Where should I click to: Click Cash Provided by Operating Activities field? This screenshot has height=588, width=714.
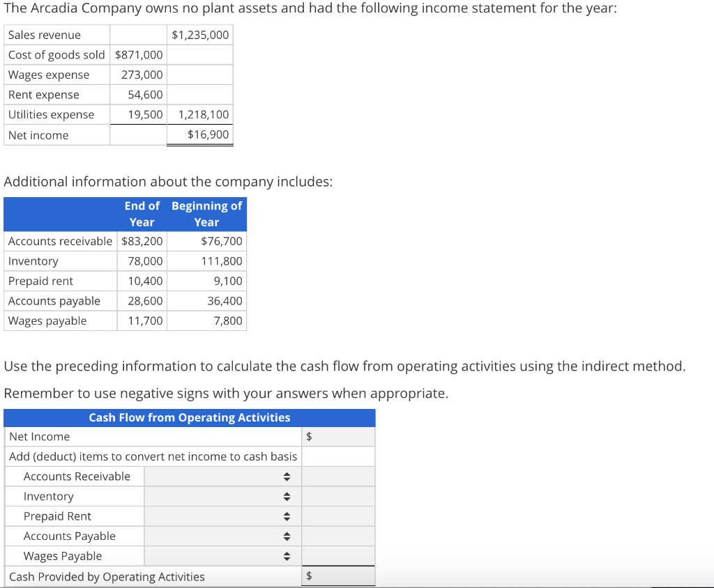[338, 576]
